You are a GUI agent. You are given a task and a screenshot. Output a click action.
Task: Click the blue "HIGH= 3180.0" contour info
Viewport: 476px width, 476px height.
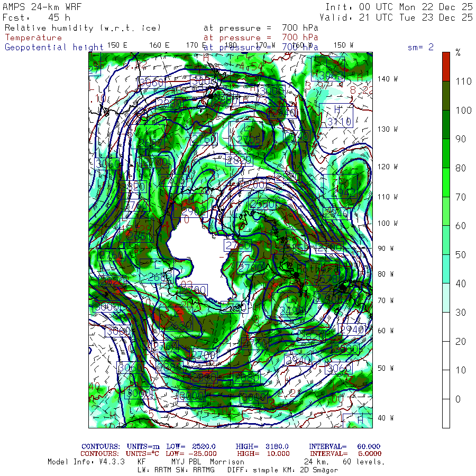262,446
